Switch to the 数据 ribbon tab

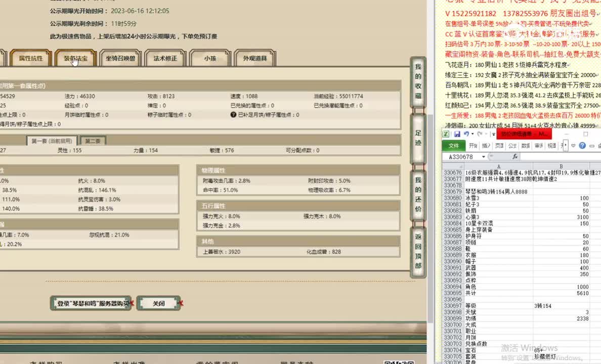[x=526, y=145]
